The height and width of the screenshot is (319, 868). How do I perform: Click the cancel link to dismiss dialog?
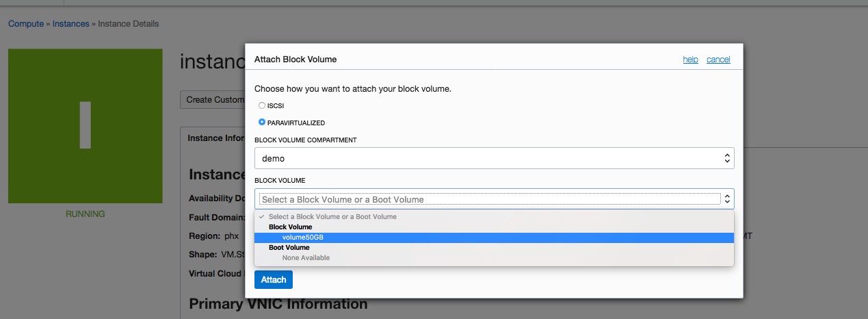click(718, 60)
